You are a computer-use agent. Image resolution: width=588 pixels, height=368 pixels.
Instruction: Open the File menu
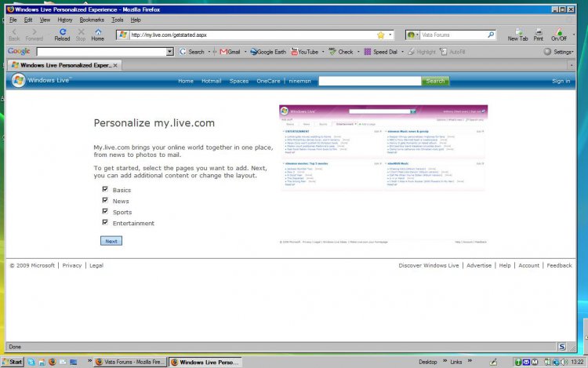pos(13,20)
